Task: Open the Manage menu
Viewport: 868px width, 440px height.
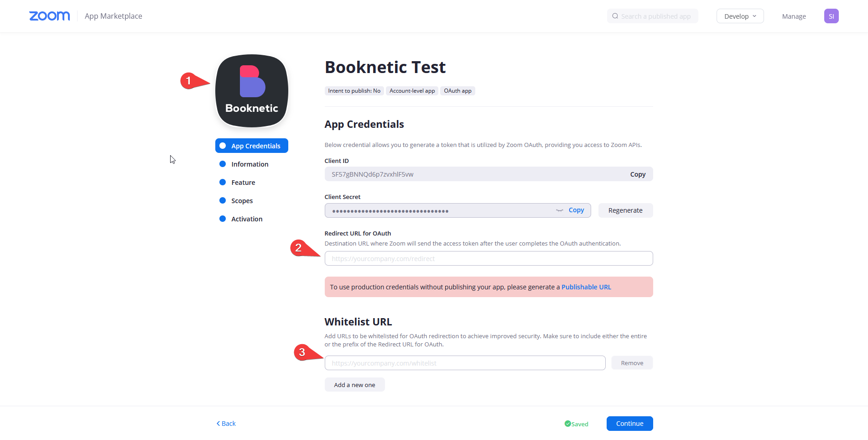Action: coord(794,16)
